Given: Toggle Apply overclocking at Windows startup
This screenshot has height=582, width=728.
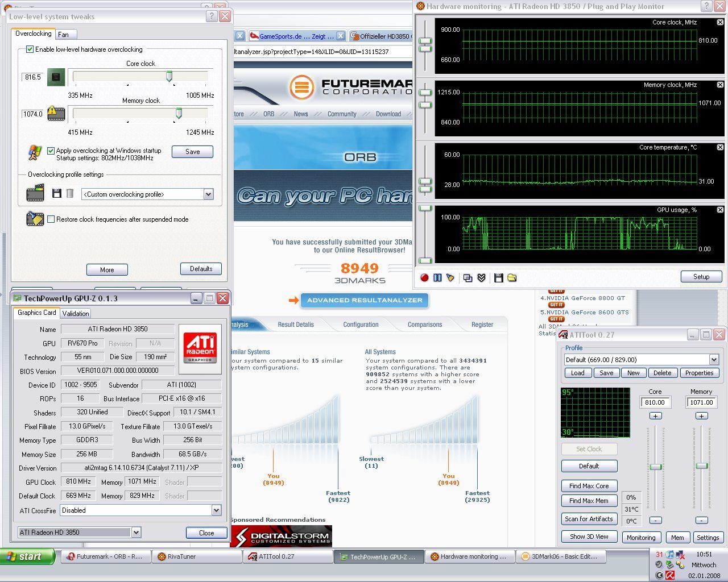Looking at the screenshot, I should click(x=51, y=151).
